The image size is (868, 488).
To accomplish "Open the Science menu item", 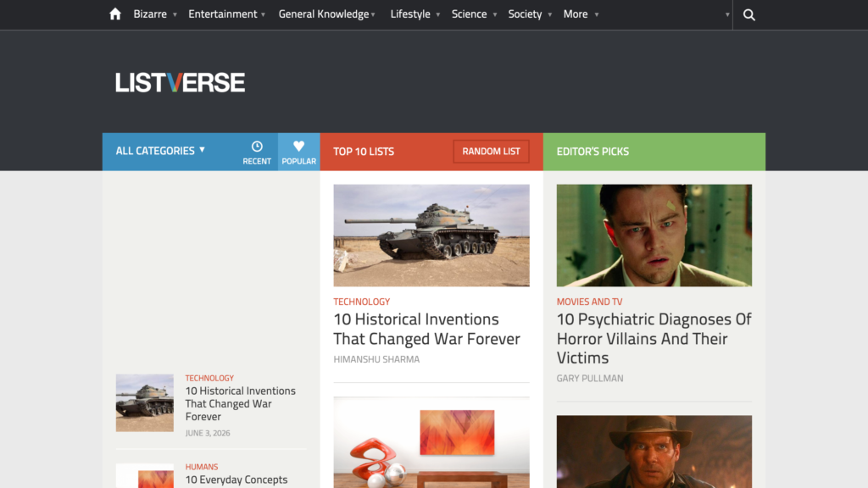I will [469, 14].
